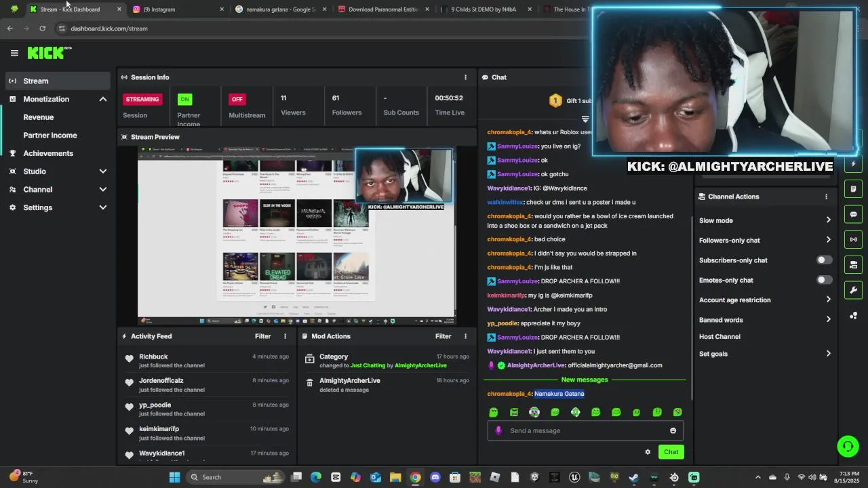
Task: Open Set goals options
Action: [765, 354]
